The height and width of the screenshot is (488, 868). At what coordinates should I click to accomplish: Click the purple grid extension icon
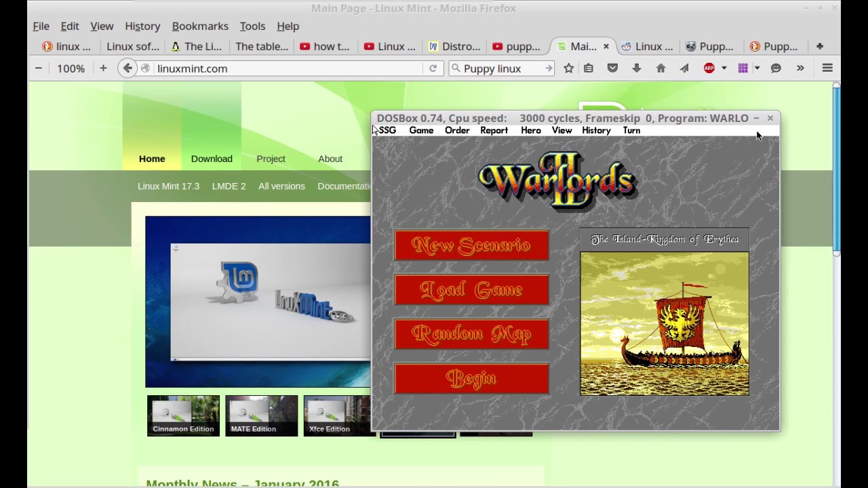coord(743,68)
